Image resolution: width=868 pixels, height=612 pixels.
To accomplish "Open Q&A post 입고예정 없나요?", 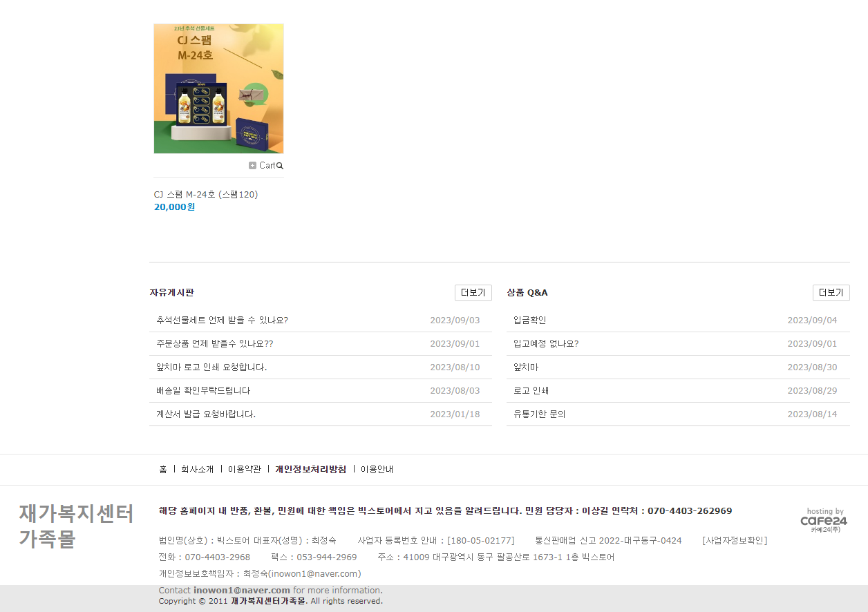I will coord(546,344).
